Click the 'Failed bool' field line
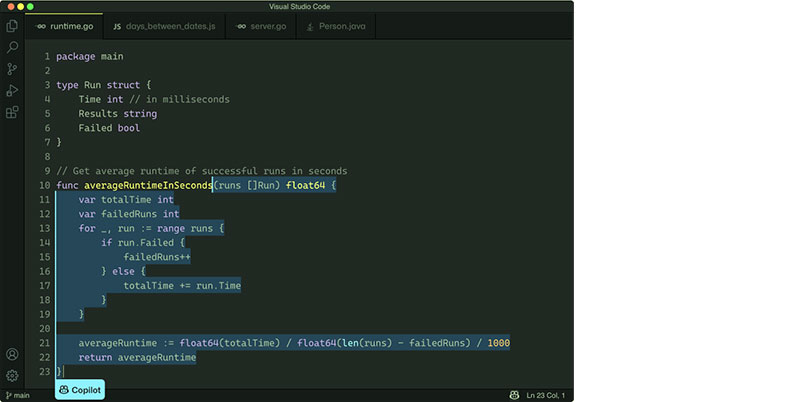 (109, 128)
